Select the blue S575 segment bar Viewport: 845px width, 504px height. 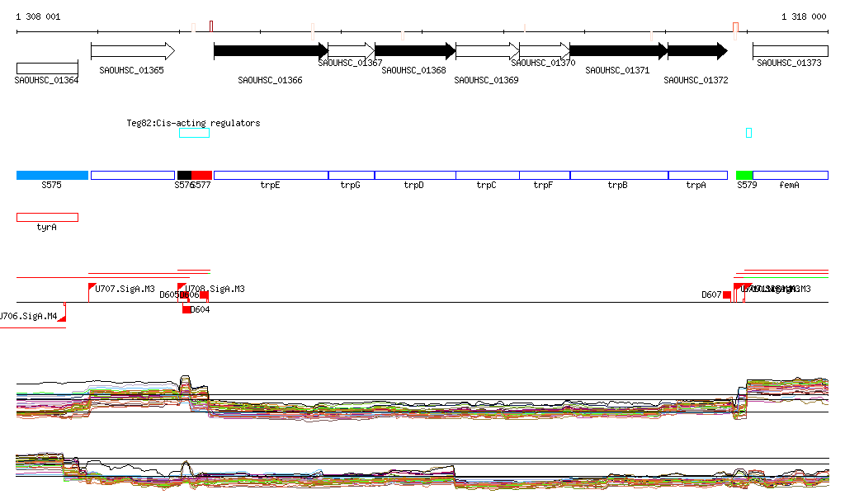(x=52, y=175)
